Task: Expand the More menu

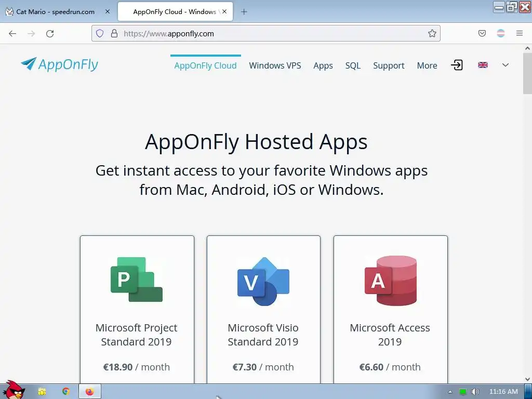Action: click(x=427, y=65)
